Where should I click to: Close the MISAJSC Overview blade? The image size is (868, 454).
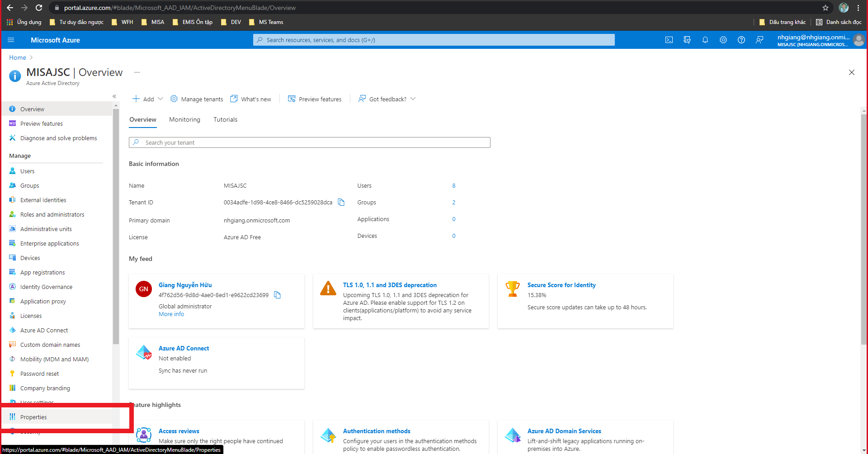coord(852,72)
